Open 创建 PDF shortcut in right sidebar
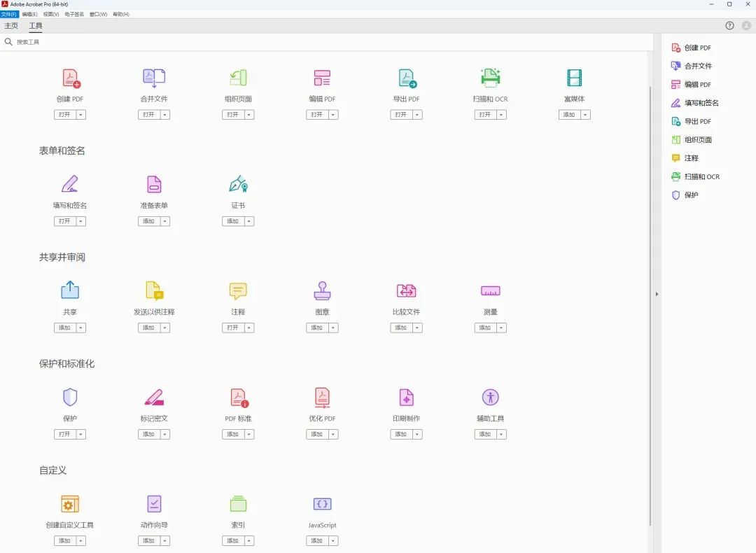The width and height of the screenshot is (756, 553). pos(692,48)
